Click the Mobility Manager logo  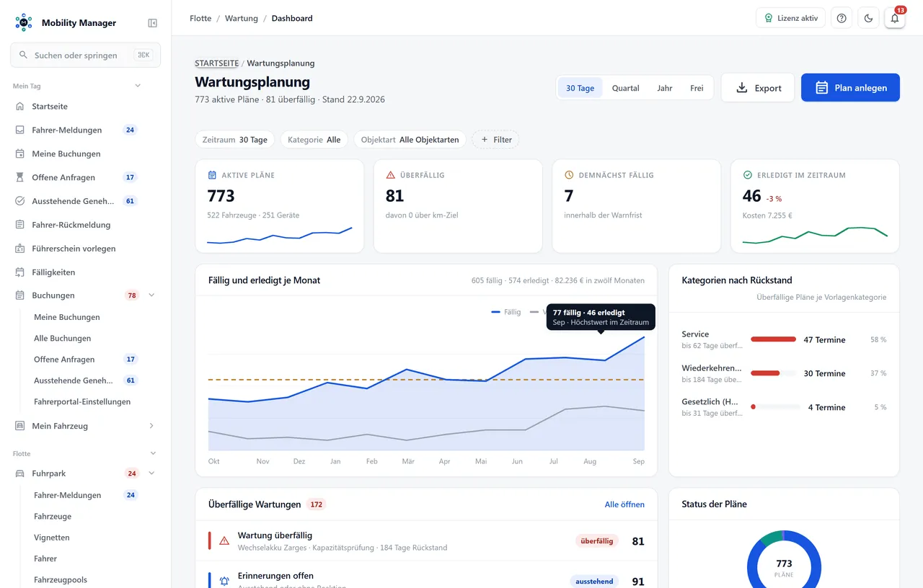(24, 22)
